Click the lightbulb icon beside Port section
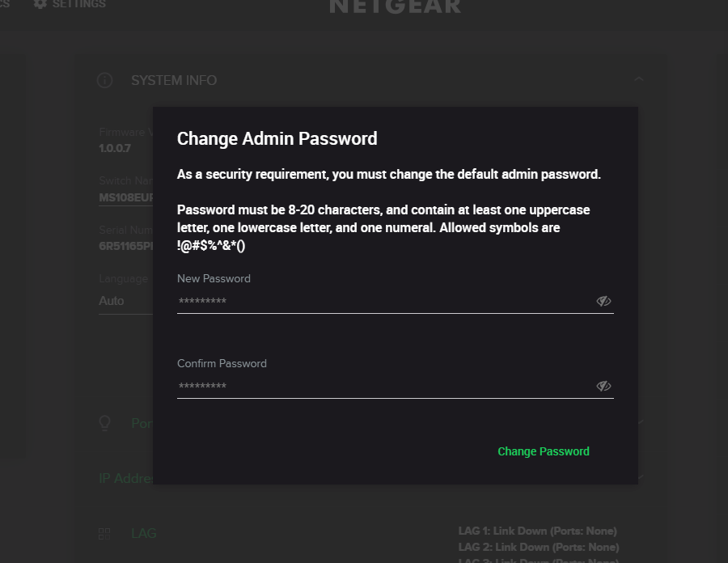Image resolution: width=728 pixels, height=563 pixels. point(104,423)
